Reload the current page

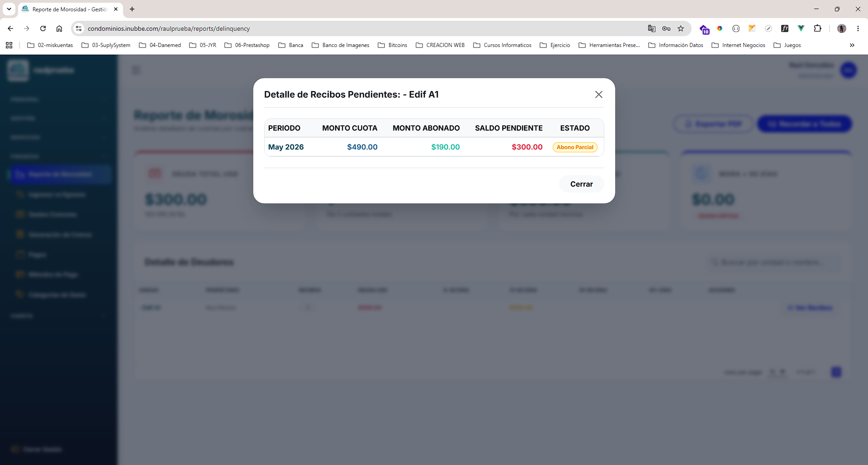tap(43, 28)
